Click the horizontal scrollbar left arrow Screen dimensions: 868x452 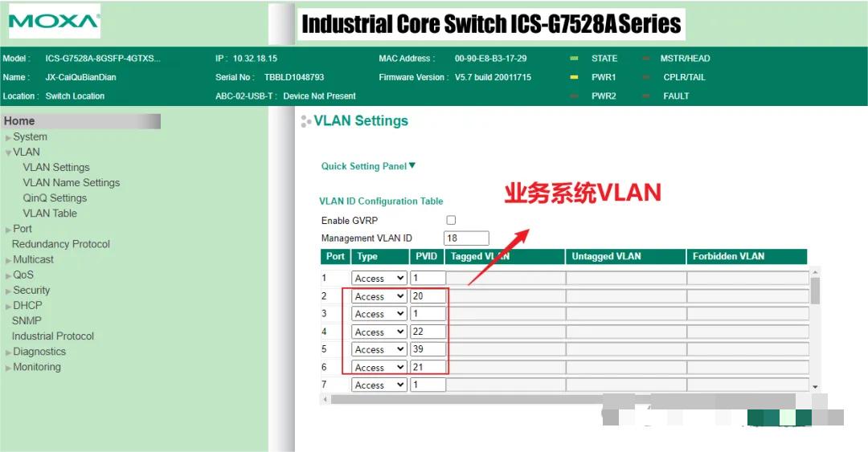[325, 399]
